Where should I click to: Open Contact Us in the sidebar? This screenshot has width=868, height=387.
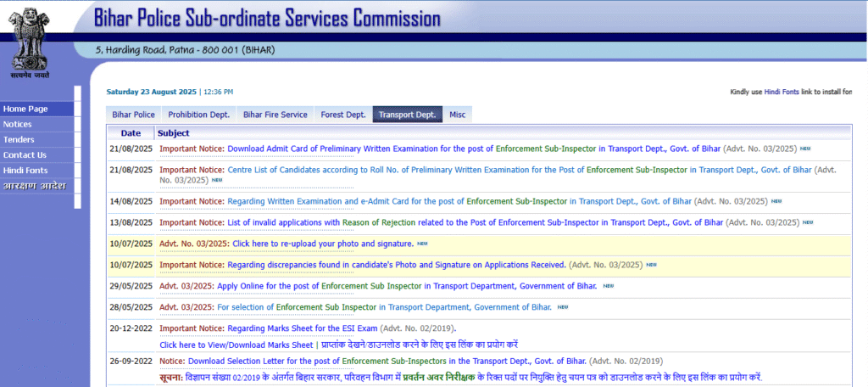point(25,154)
